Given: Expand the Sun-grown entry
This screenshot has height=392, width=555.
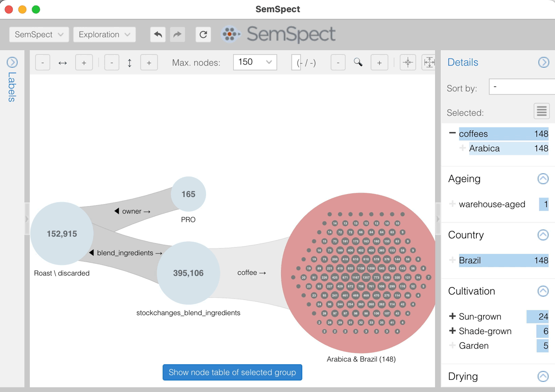Looking at the screenshot, I should pyautogui.click(x=453, y=317).
